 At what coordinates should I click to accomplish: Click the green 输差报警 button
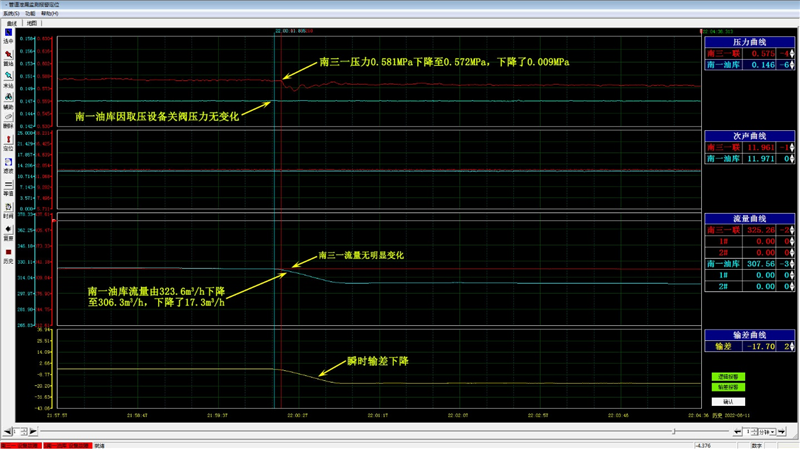[x=727, y=387]
